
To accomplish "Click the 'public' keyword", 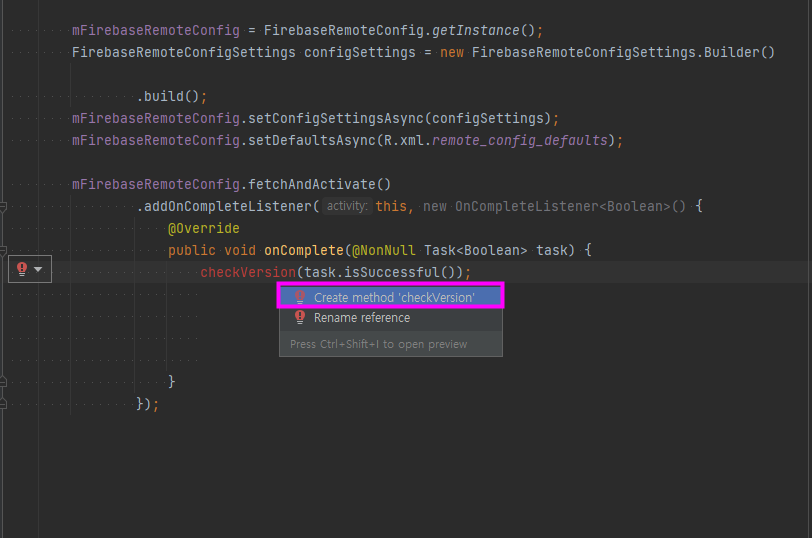I will point(192,251).
